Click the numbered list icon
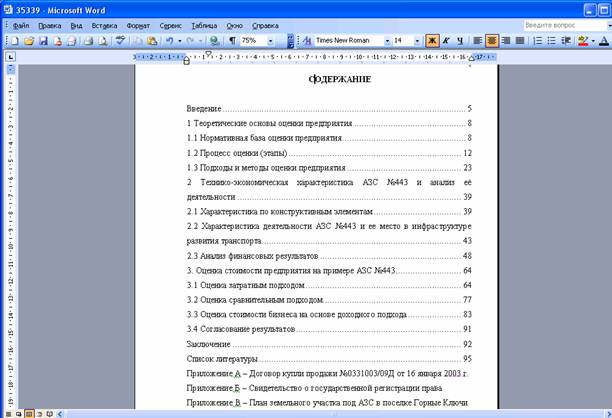 pyautogui.click(x=537, y=41)
